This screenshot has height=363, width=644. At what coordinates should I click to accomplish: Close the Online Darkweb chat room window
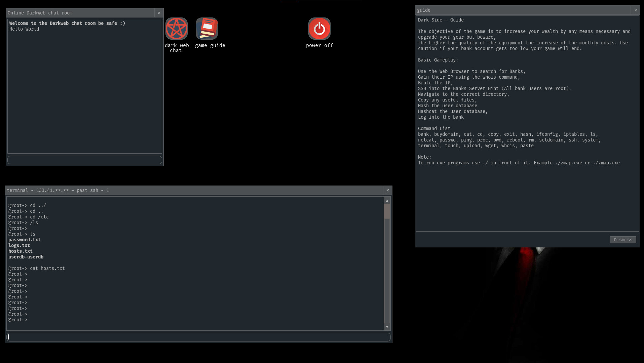[x=159, y=13]
